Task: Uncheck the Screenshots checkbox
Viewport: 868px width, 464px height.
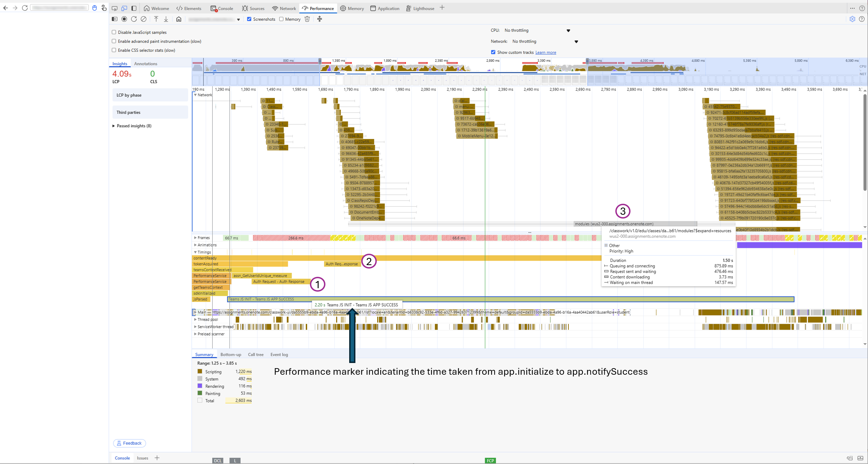Action: tap(249, 19)
